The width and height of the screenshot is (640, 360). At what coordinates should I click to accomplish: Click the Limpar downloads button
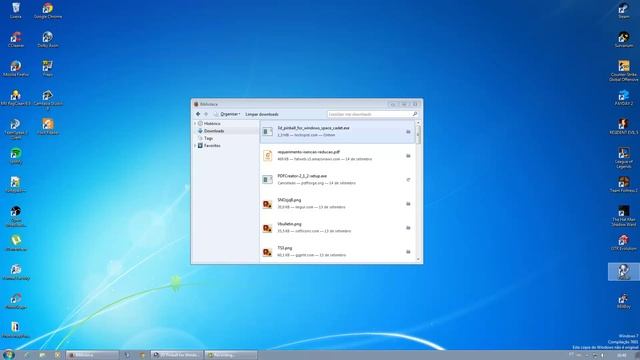pos(262,114)
